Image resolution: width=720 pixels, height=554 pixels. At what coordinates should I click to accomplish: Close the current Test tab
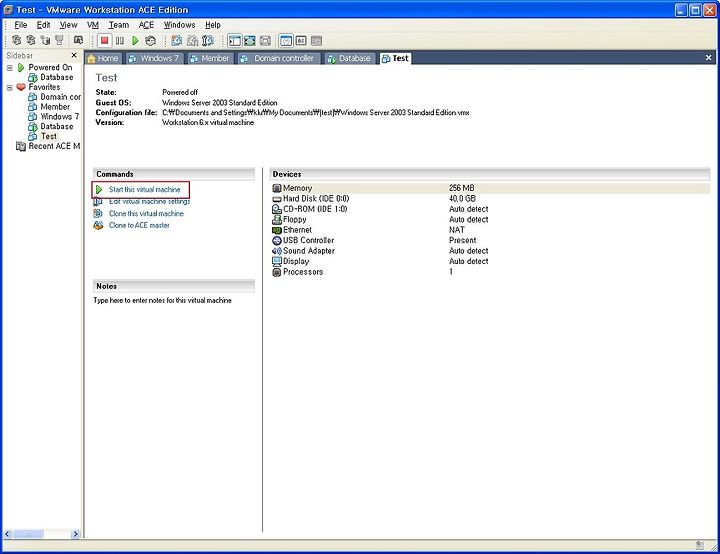(708, 57)
